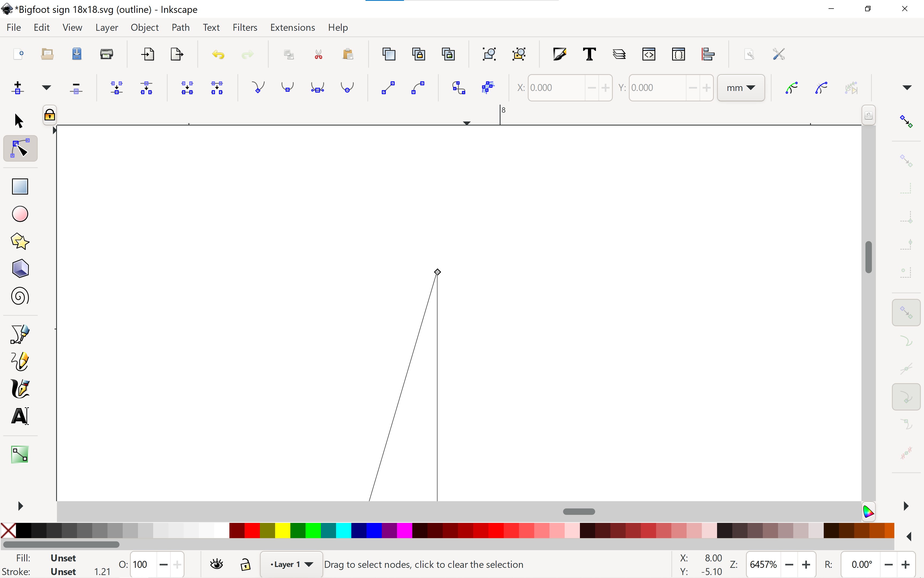Activate the Spiral tool
The width and height of the screenshot is (924, 578).
click(x=20, y=296)
